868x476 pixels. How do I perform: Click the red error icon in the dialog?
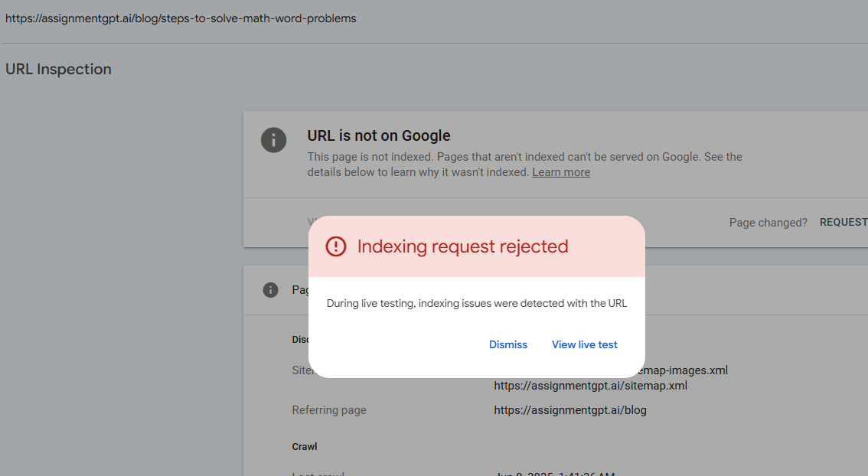pyautogui.click(x=335, y=246)
